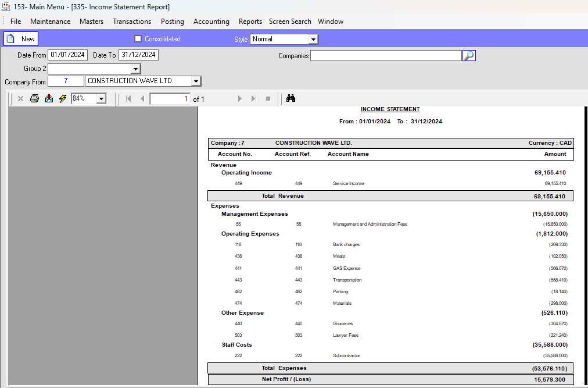This screenshot has height=388, width=588.
Task: Expand the Group 2 dropdown
Action: pos(135,69)
